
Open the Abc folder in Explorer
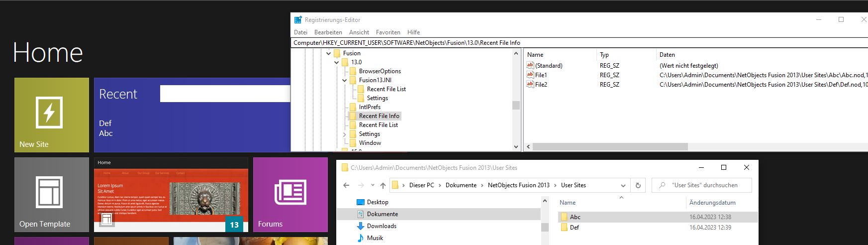click(575, 217)
